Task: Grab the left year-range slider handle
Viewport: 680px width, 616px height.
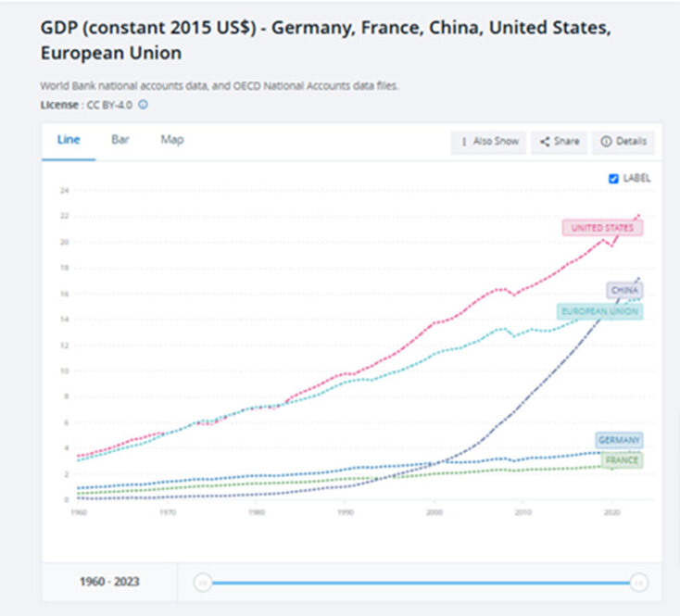Action: [x=202, y=582]
